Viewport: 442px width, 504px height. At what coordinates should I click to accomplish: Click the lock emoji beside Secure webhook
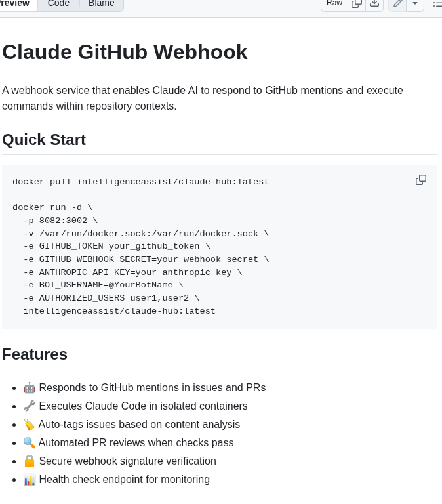30,461
